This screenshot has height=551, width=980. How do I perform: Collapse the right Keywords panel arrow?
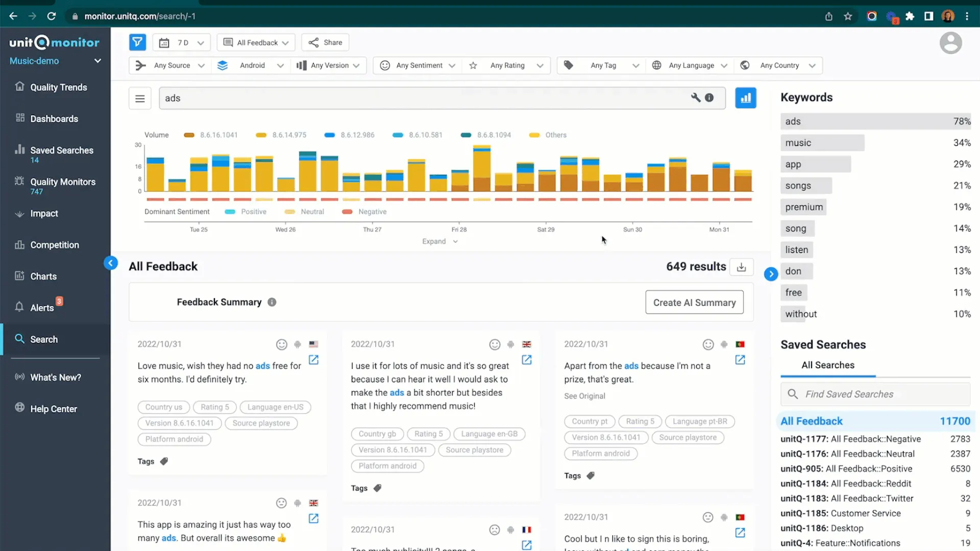(771, 274)
